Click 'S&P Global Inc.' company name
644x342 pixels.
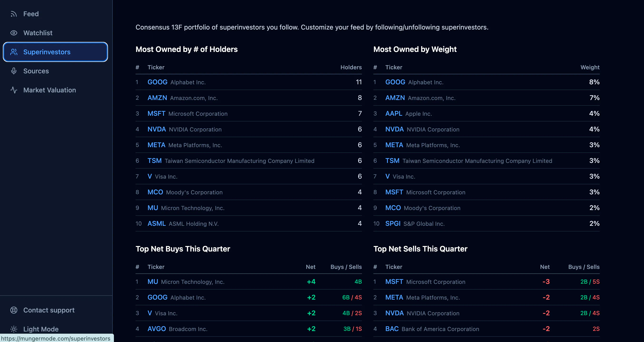coord(424,224)
